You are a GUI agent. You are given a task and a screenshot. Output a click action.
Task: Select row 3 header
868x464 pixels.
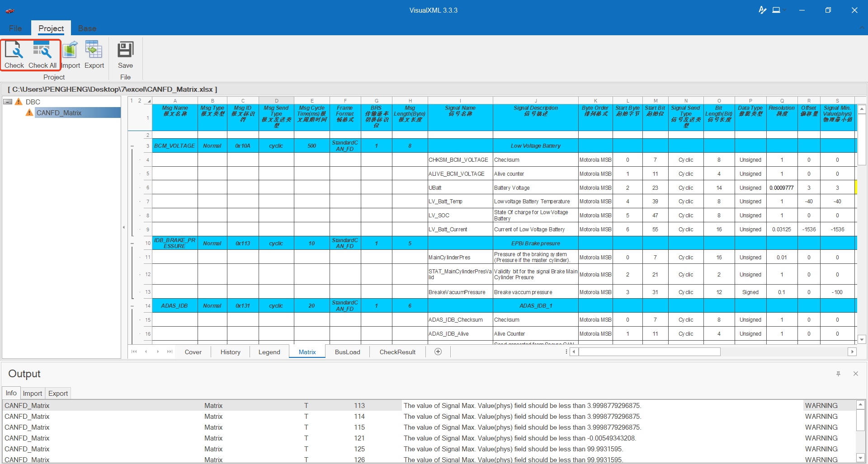[x=147, y=146]
